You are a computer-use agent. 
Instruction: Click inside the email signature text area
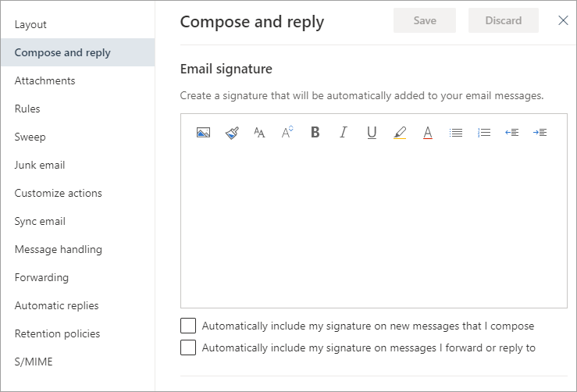point(374,226)
